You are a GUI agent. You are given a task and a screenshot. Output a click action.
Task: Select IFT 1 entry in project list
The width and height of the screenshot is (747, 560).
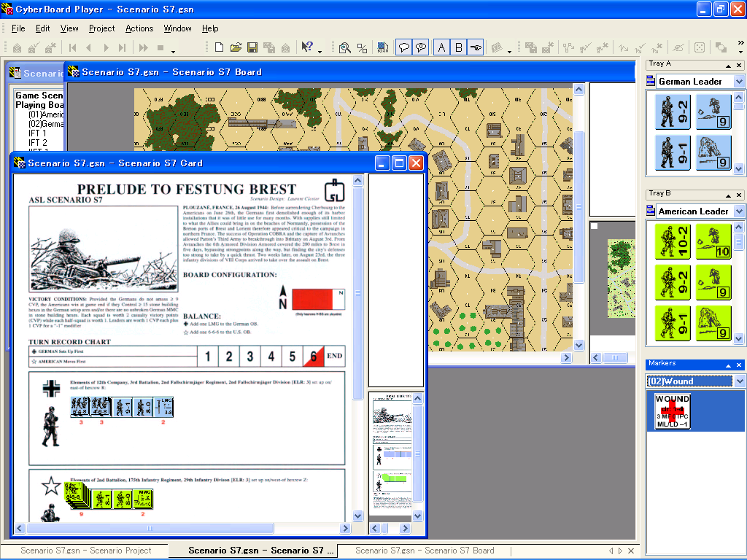coord(37,133)
